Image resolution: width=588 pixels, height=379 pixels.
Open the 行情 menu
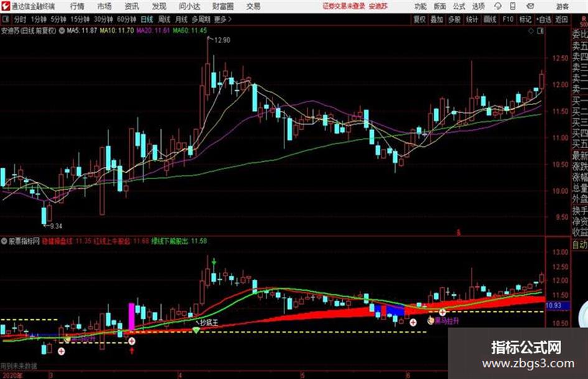[x=77, y=6]
